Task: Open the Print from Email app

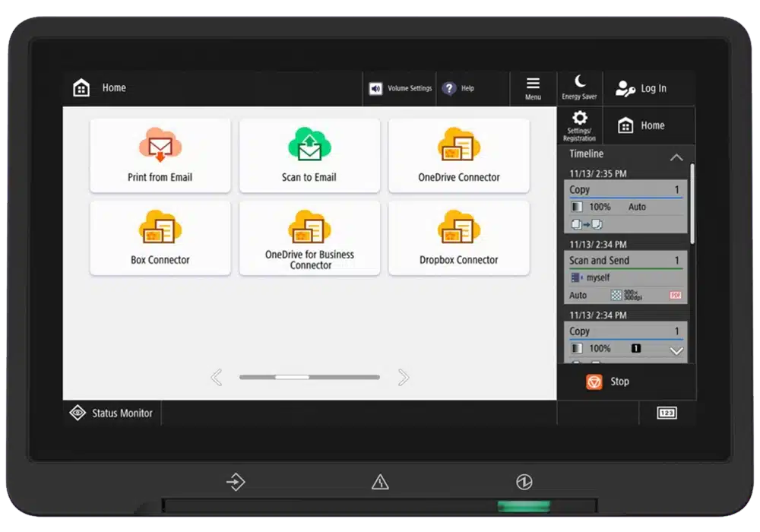Action: tap(160, 156)
